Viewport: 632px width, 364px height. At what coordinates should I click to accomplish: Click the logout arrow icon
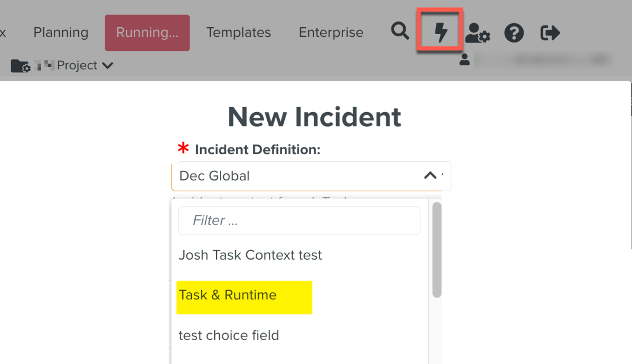tap(550, 33)
